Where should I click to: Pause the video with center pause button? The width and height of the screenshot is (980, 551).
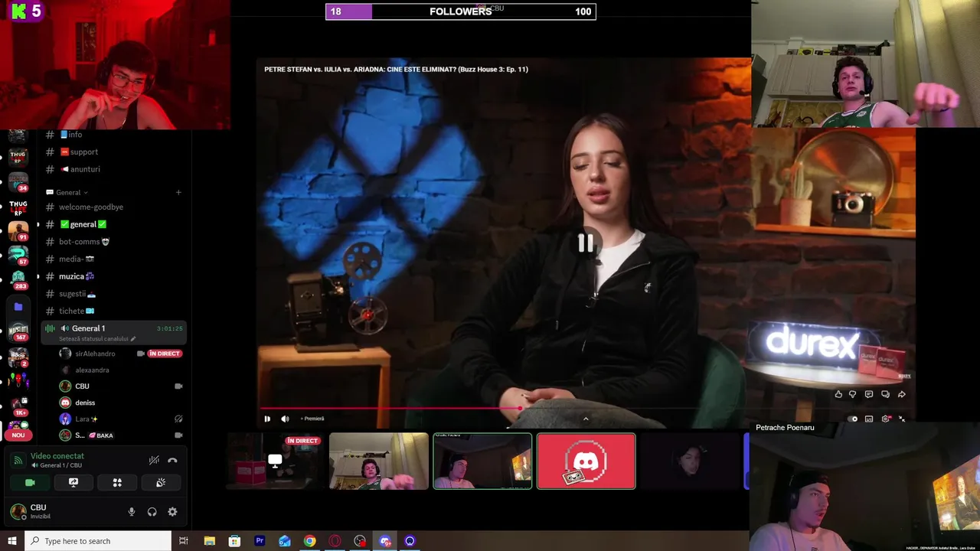tap(586, 243)
